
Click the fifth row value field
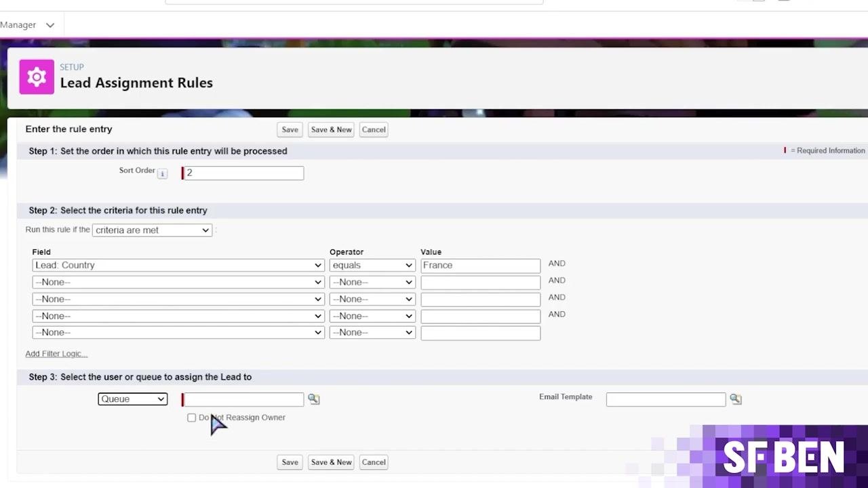pos(480,333)
